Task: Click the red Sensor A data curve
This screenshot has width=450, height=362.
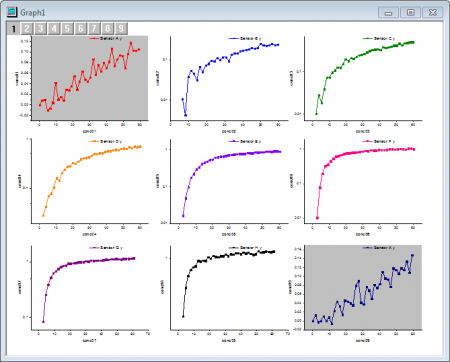Action: coord(93,60)
